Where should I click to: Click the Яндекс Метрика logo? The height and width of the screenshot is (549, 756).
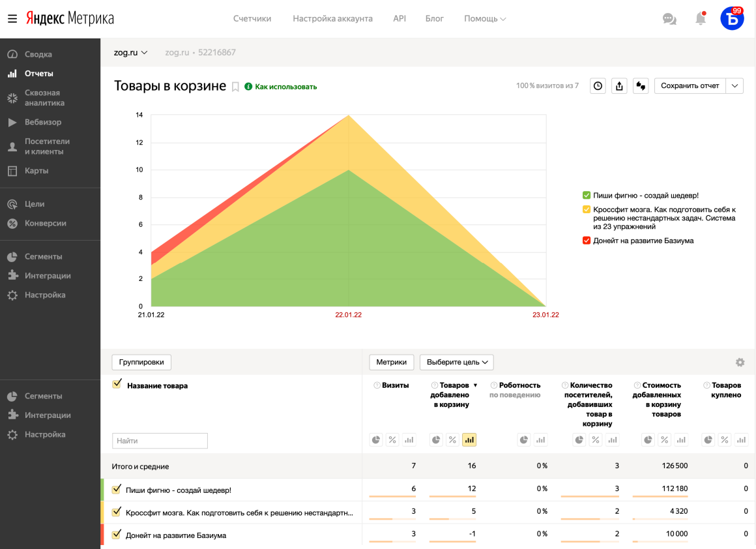(x=70, y=18)
